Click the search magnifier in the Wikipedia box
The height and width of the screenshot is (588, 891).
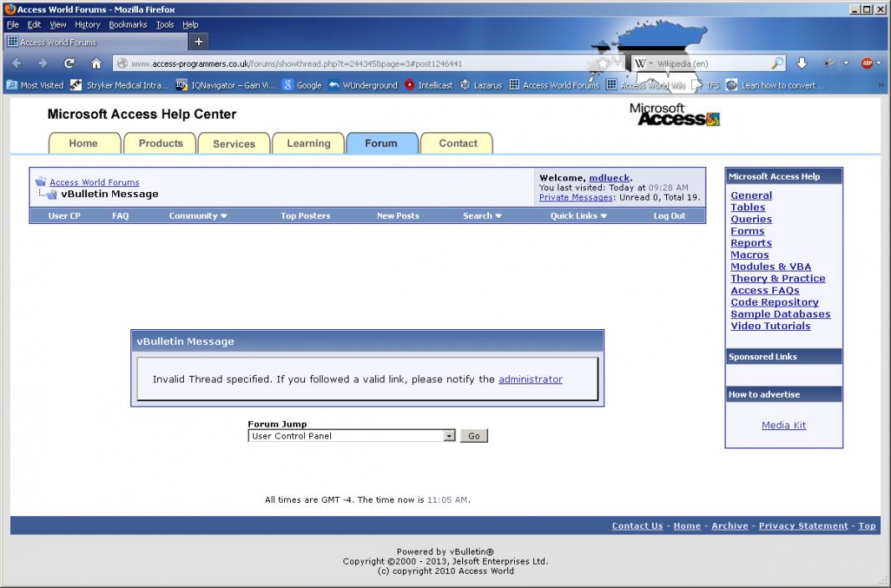[776, 63]
